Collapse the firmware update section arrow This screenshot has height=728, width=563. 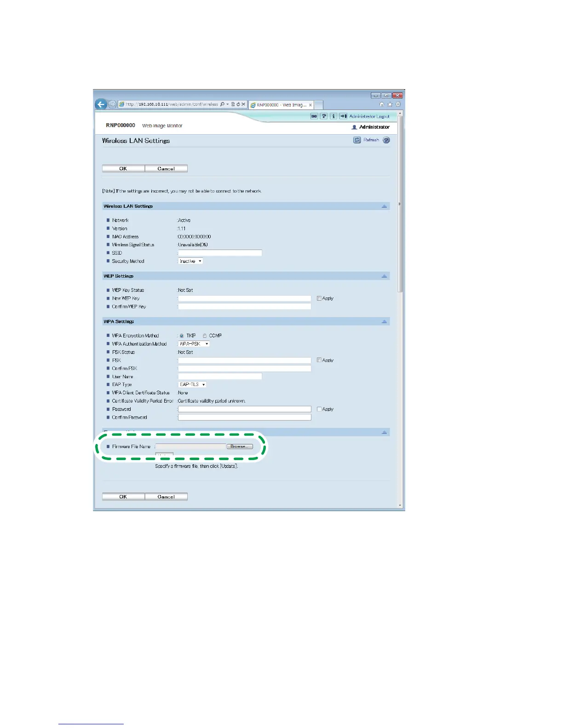tap(384, 432)
